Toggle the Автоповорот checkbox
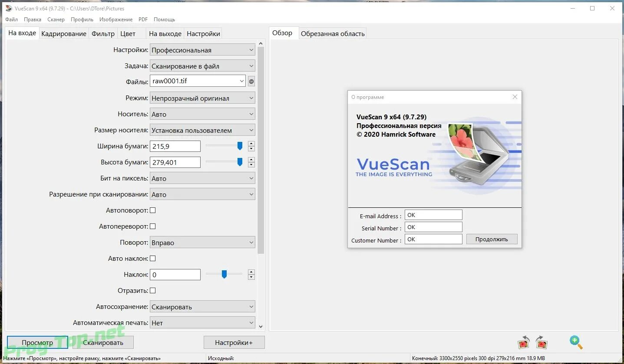 point(152,210)
